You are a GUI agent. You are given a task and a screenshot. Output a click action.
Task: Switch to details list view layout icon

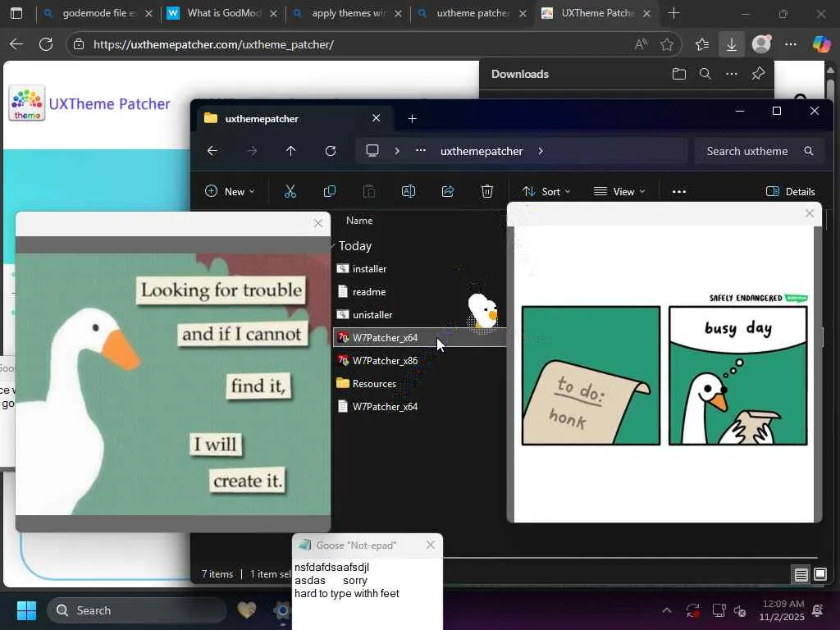click(801, 574)
